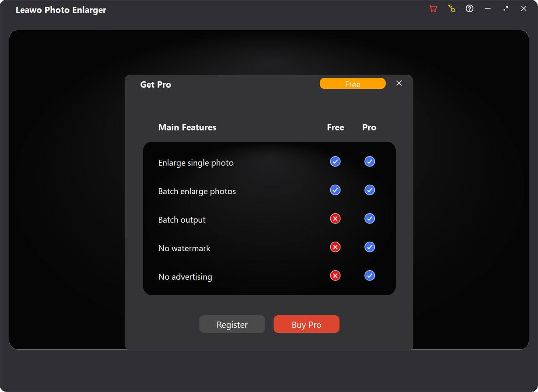Minimize the Leawo Photo Enlarger window
This screenshot has height=392, width=538.
click(x=488, y=9)
